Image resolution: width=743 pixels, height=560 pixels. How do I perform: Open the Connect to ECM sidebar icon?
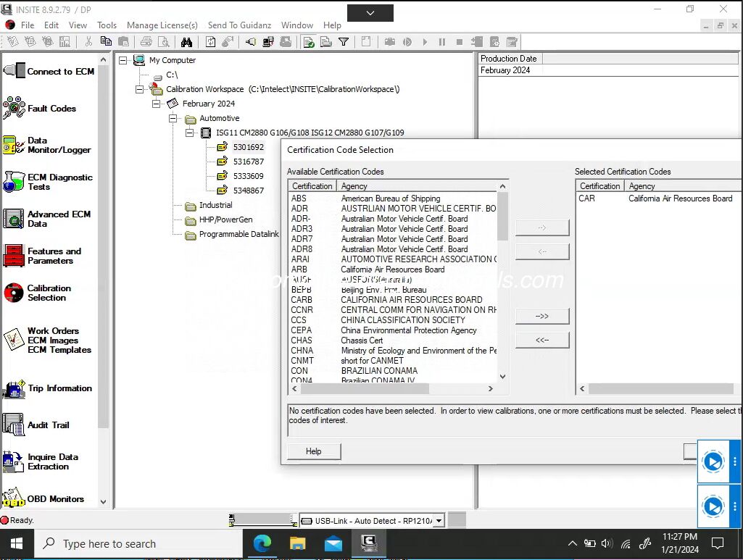[14, 71]
